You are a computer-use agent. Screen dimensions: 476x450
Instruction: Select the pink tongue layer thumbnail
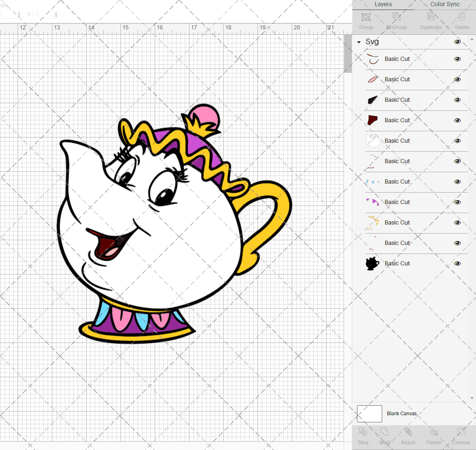[373, 79]
